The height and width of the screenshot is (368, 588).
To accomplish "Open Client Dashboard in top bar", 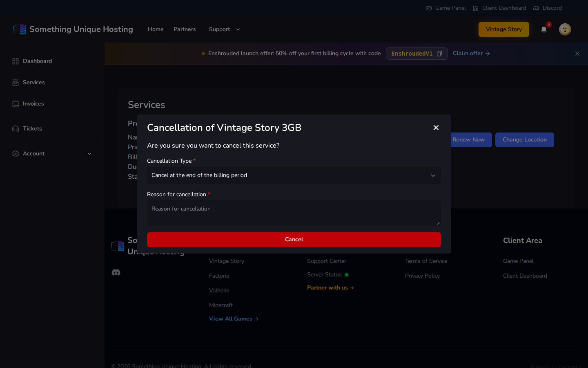I will pyautogui.click(x=499, y=8).
